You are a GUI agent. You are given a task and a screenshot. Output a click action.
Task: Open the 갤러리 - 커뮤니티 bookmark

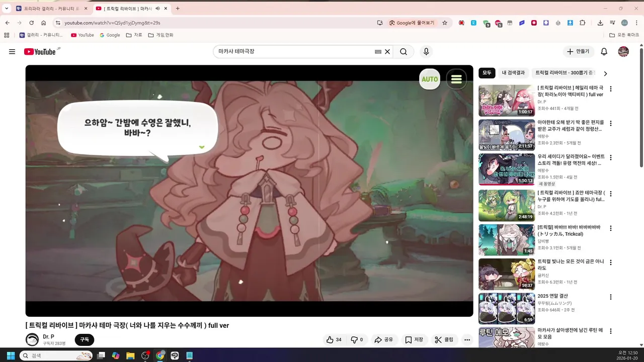click(x=41, y=35)
